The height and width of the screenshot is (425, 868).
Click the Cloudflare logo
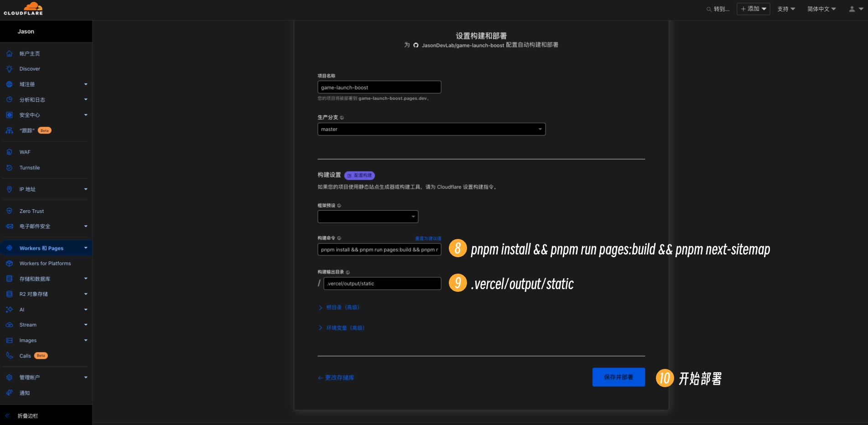[23, 9]
